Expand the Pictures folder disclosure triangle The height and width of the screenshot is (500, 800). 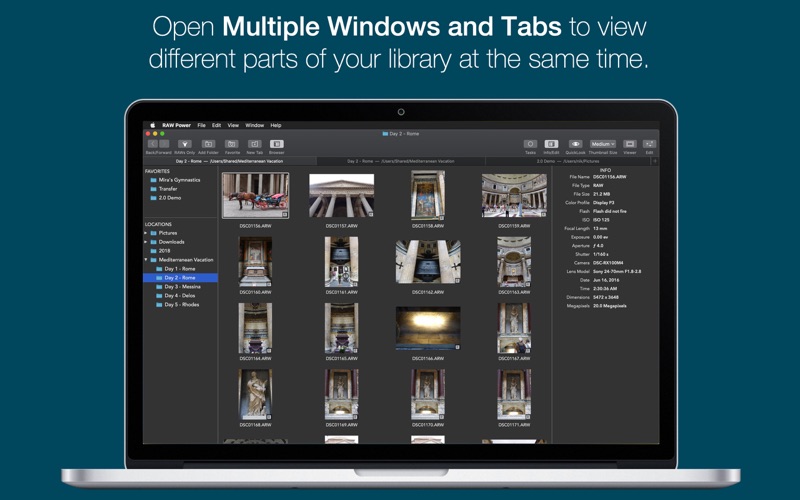pos(146,233)
